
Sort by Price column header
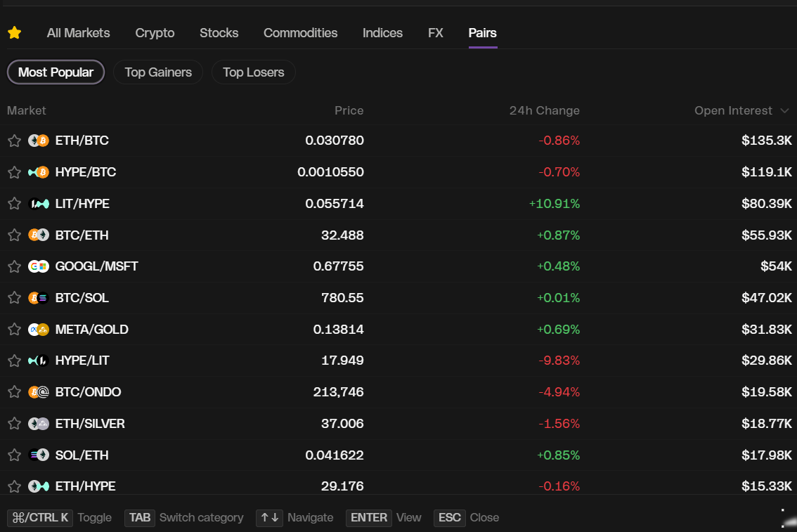349,111
